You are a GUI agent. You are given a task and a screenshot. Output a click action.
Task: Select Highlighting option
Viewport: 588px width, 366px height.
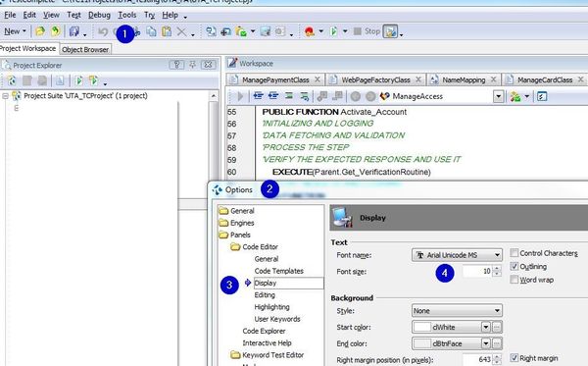click(x=271, y=307)
